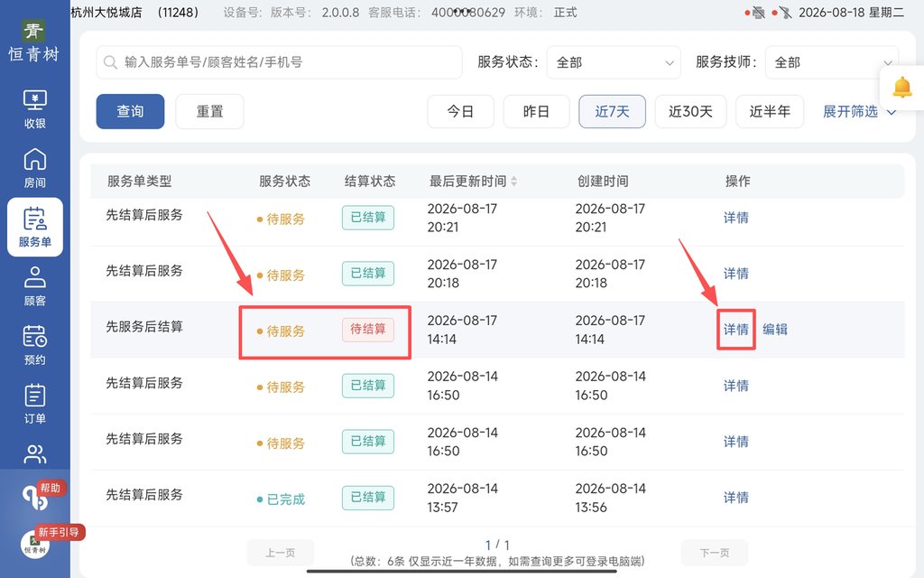The height and width of the screenshot is (578, 924).
Task: Click the 已结算 tag in 20:21 row
Action: click(x=368, y=218)
